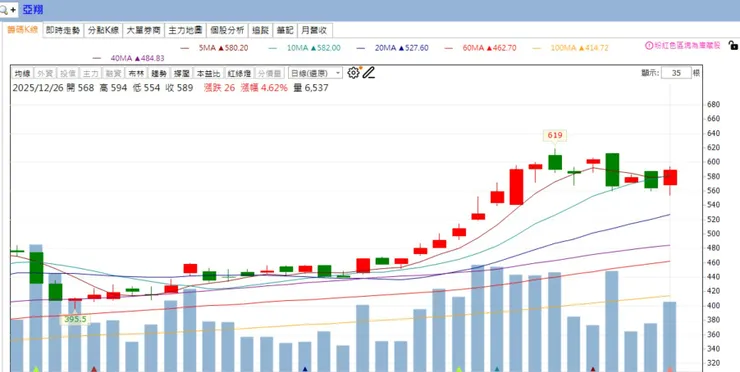Select the 籌碼K線 tab
Viewport: 740px width, 372px height.
tap(22, 30)
